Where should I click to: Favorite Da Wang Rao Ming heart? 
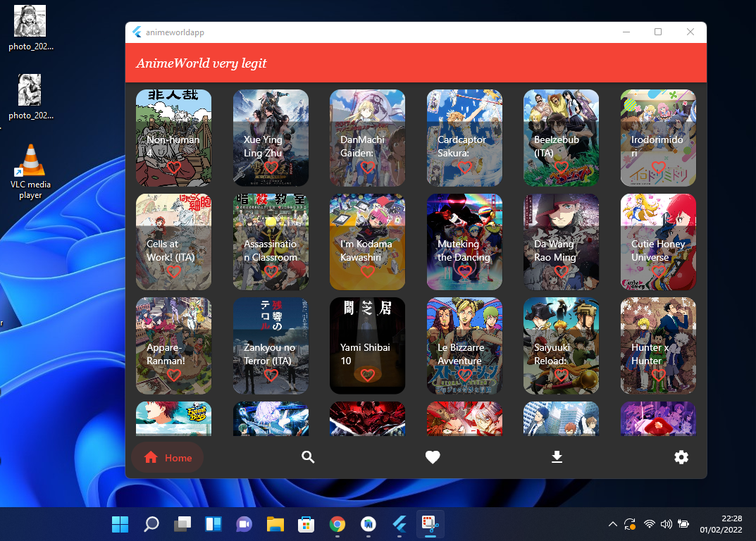pos(562,272)
